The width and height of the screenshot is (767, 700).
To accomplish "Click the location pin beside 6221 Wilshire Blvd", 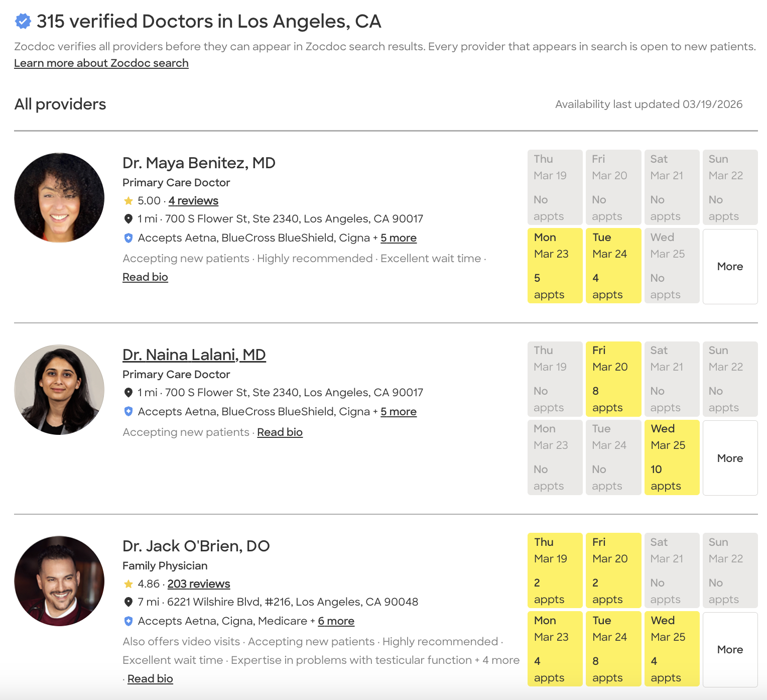I will pyautogui.click(x=129, y=602).
